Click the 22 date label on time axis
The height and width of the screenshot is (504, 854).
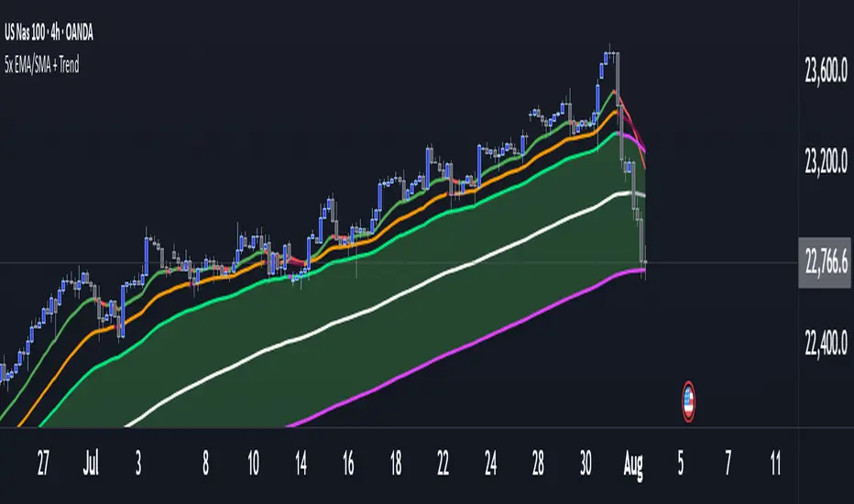(x=443, y=463)
